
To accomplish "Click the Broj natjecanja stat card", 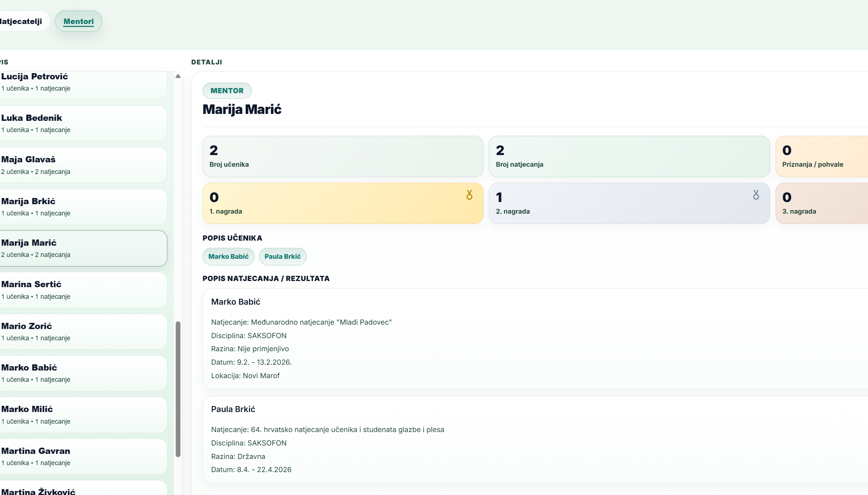I will pos(629,157).
